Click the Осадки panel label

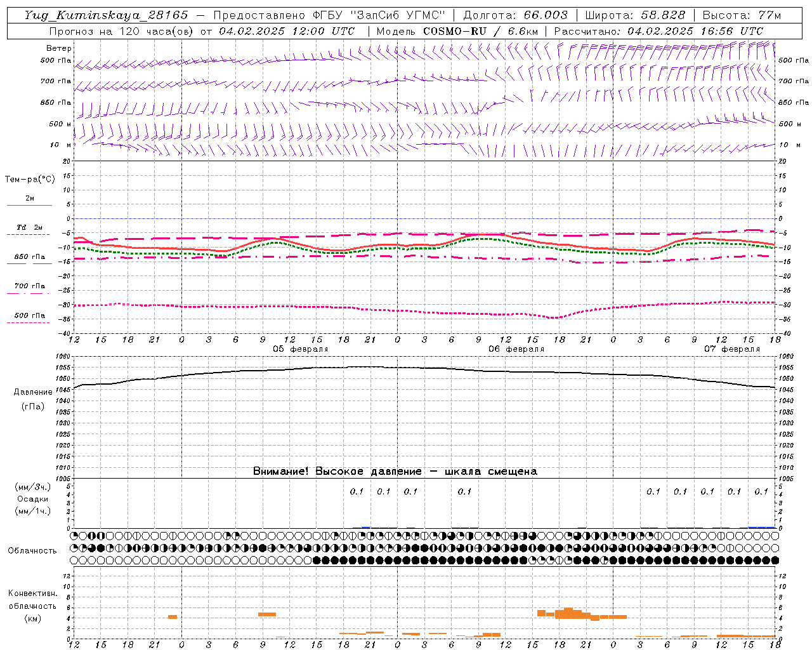pos(33,499)
